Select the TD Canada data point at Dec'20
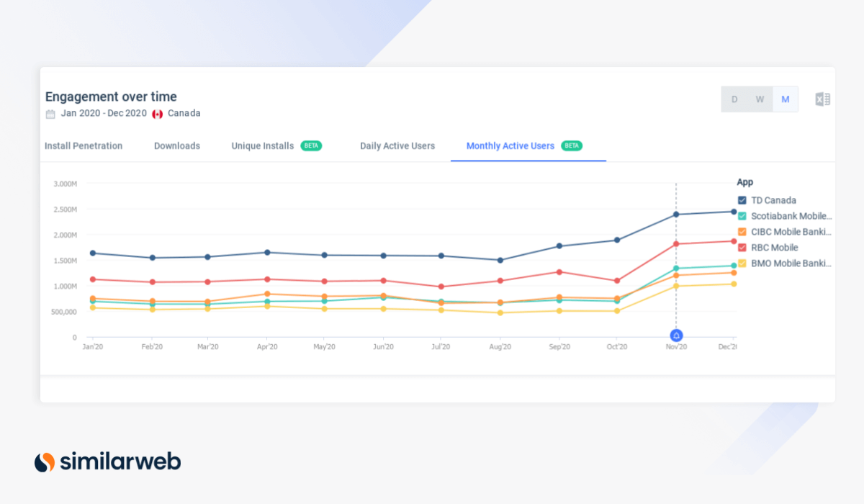Viewport: 864px width, 504px height. coord(735,212)
